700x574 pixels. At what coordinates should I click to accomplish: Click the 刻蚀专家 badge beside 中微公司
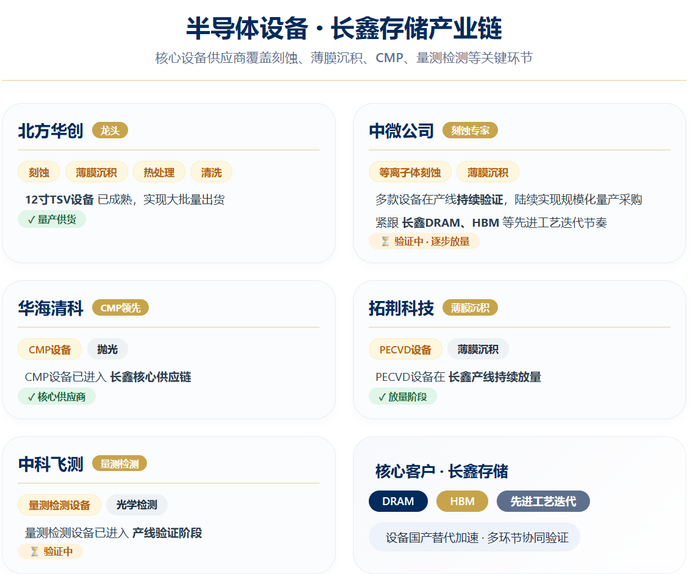pyautogui.click(x=470, y=130)
